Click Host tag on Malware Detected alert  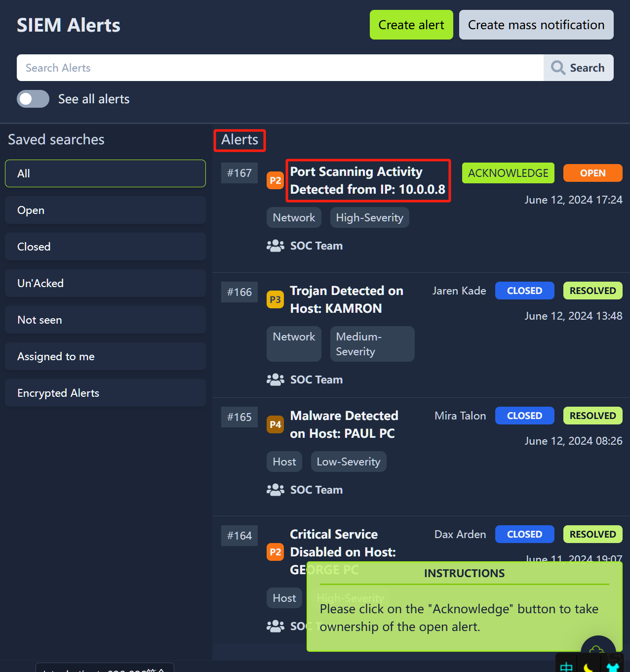point(284,462)
